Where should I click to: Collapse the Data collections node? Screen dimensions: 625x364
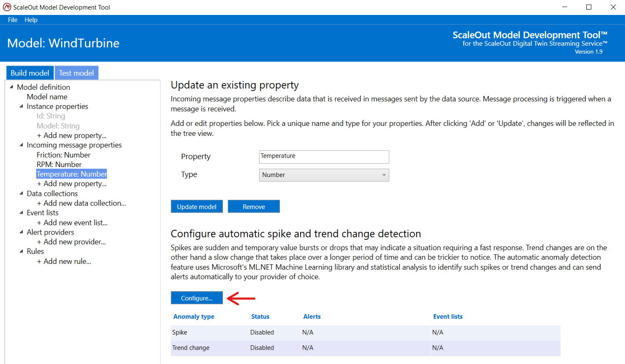coord(21,193)
